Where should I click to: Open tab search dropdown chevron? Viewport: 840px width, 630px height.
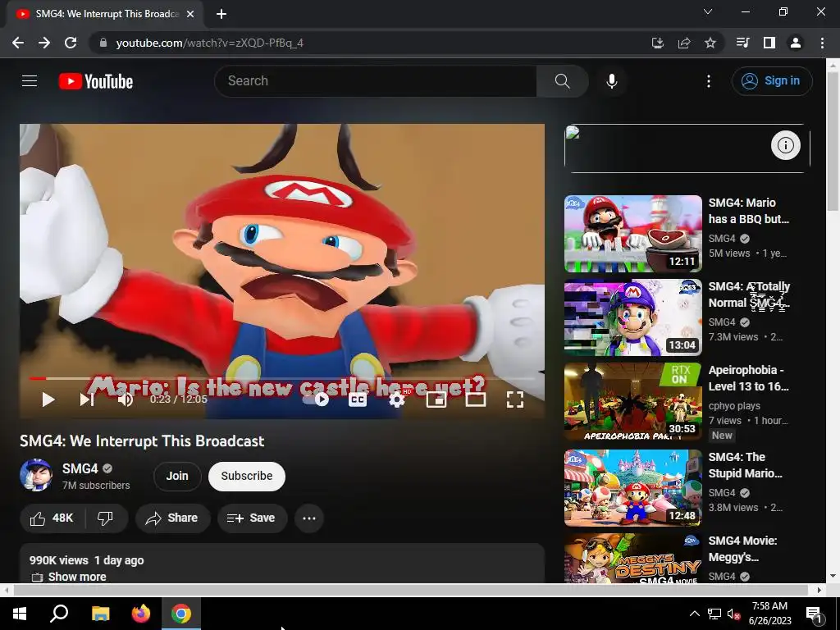pyautogui.click(x=708, y=11)
